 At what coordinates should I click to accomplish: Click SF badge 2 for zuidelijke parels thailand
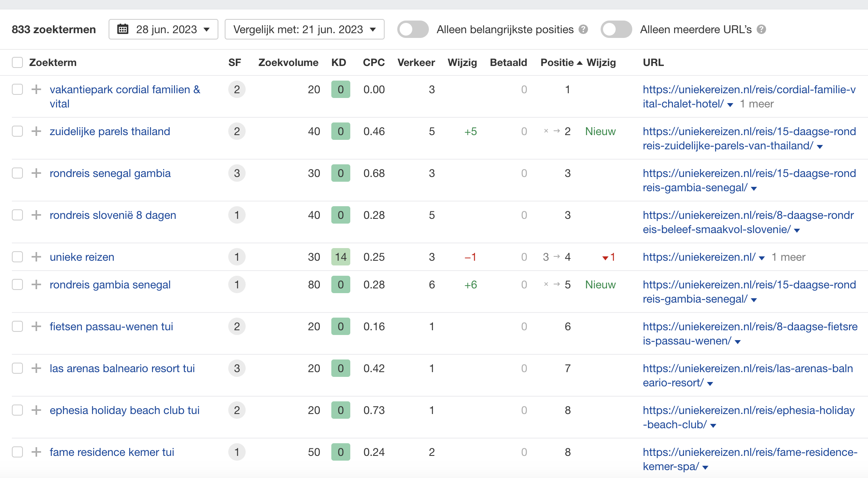237,131
